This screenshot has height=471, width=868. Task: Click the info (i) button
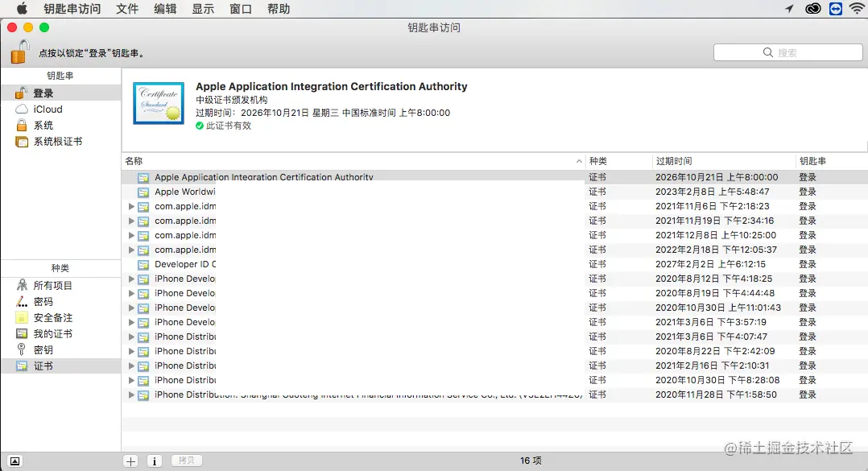(x=155, y=461)
